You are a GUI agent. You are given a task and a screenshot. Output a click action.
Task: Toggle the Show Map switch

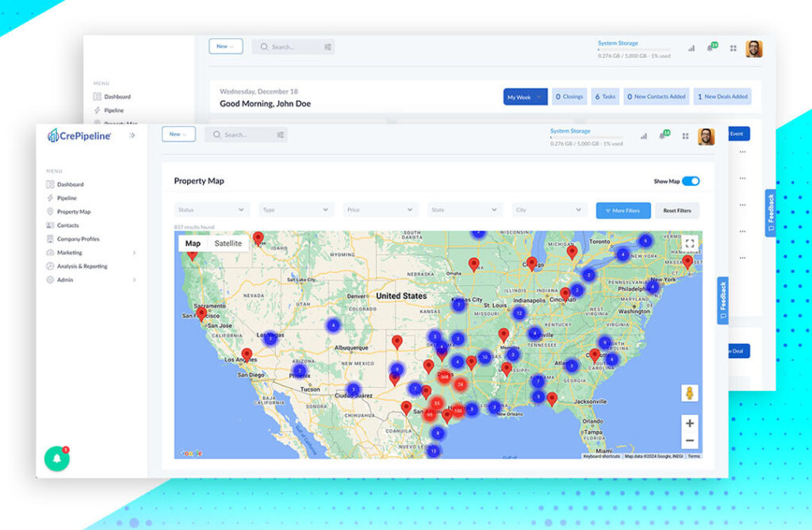[x=690, y=181]
